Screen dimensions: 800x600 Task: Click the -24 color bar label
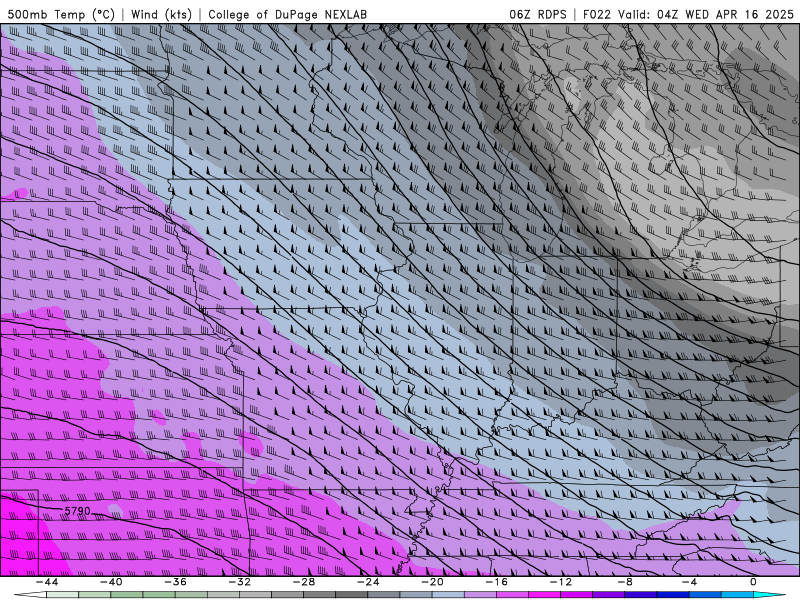pyautogui.click(x=368, y=582)
